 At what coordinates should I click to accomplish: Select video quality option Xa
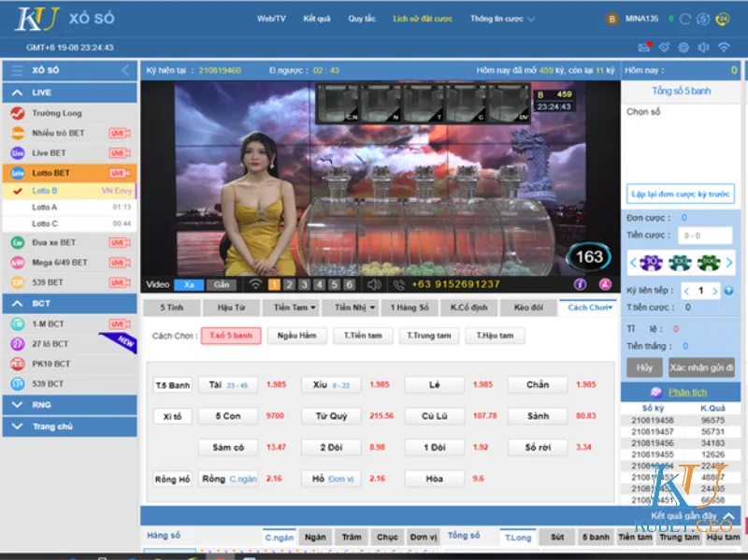click(191, 282)
